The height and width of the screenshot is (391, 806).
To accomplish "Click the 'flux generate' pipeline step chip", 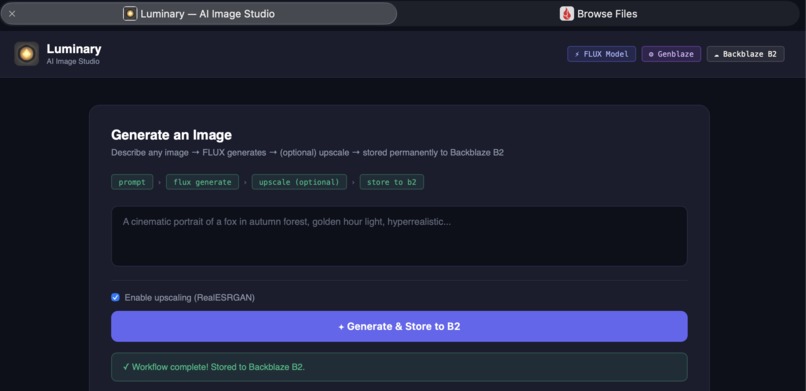I will (x=202, y=182).
